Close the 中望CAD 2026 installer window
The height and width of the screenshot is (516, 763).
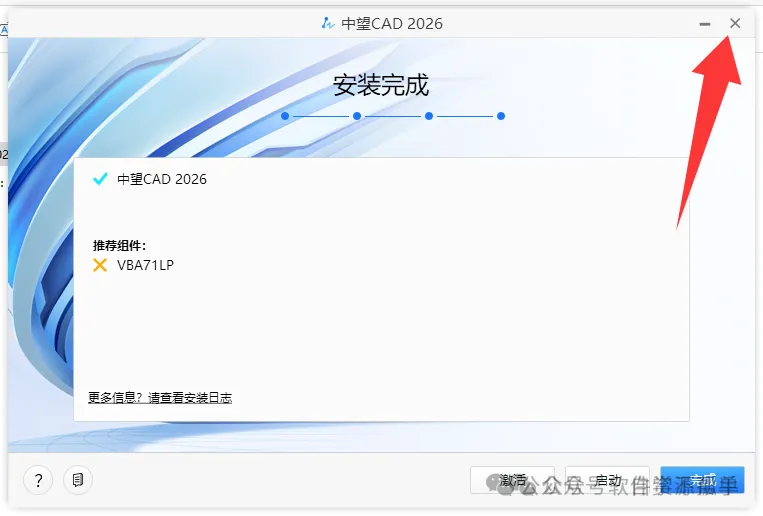(x=735, y=23)
